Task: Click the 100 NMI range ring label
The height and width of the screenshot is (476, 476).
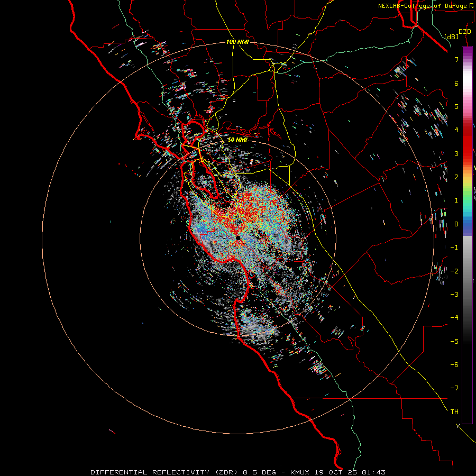Action: coord(237,42)
